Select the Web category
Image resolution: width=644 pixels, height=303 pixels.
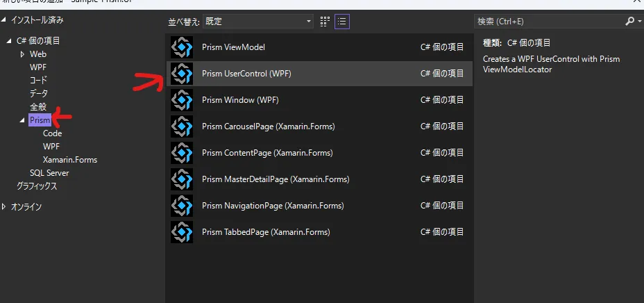(38, 54)
